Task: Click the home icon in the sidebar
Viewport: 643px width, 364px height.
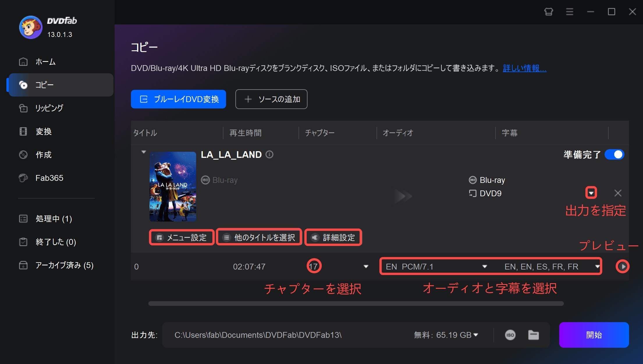Action: coord(23,62)
